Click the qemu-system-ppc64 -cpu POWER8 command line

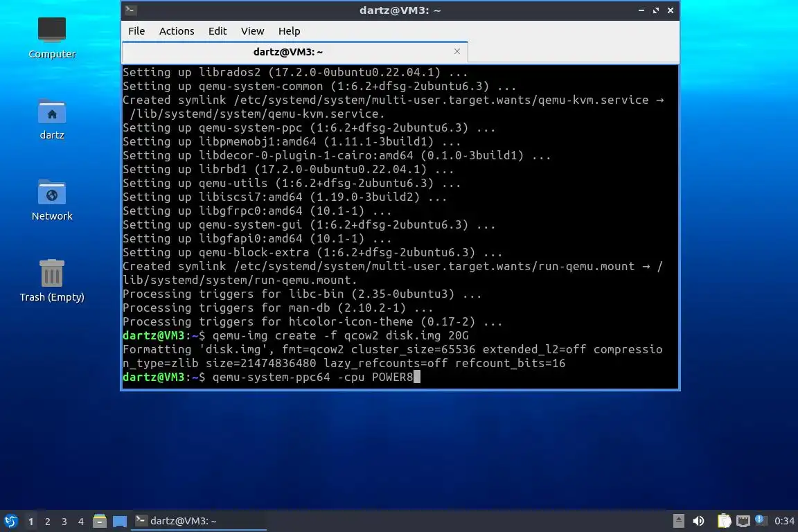coord(312,378)
